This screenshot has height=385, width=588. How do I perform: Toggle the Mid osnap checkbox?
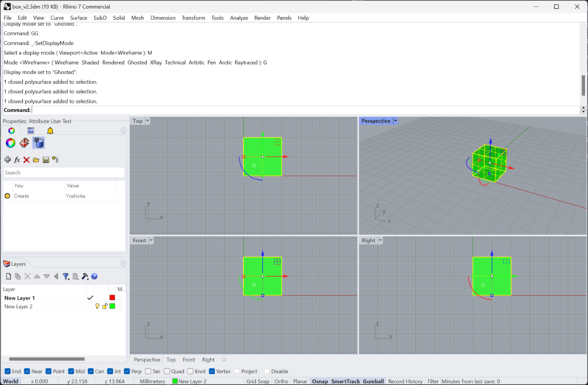click(71, 371)
